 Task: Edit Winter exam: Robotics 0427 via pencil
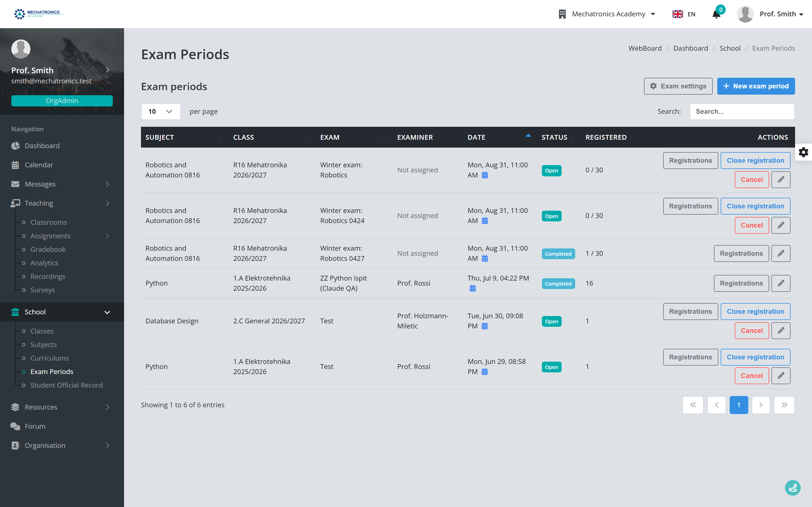tap(780, 253)
